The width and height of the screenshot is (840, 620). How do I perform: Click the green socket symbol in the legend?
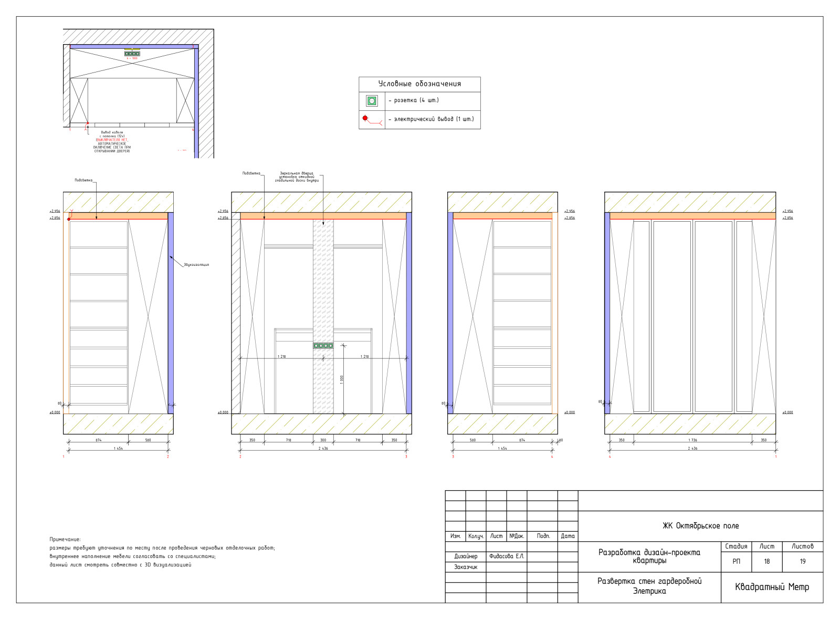pyautogui.click(x=372, y=101)
